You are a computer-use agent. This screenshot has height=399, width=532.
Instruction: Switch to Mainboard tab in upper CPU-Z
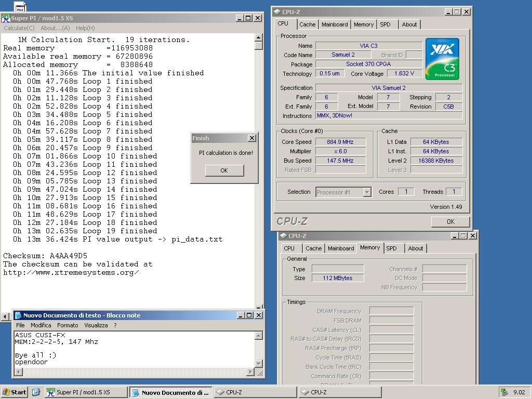335,24
